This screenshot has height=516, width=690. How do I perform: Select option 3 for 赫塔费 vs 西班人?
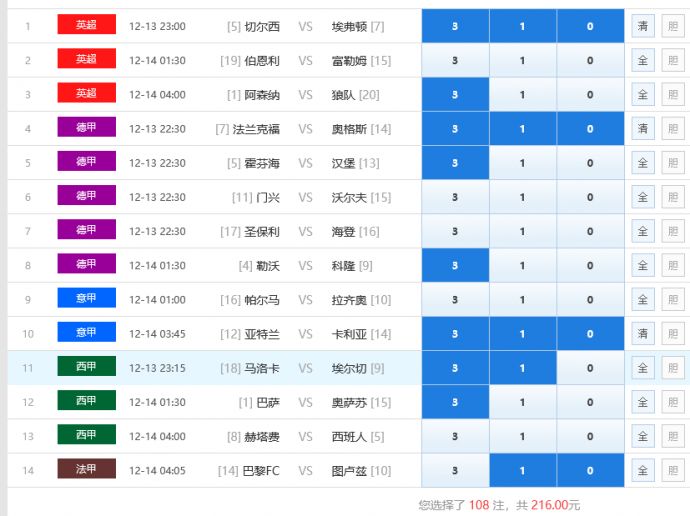click(x=454, y=437)
